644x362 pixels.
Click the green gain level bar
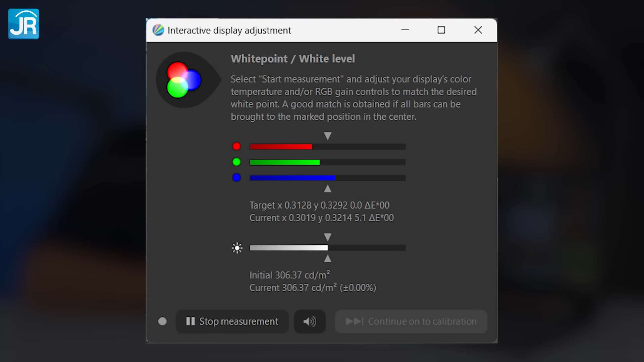pyautogui.click(x=328, y=162)
